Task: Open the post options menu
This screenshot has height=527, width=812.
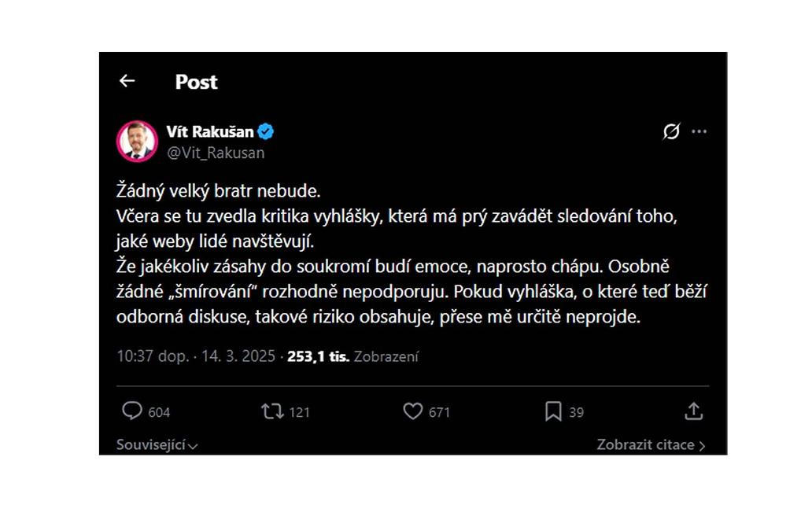Action: (x=699, y=132)
